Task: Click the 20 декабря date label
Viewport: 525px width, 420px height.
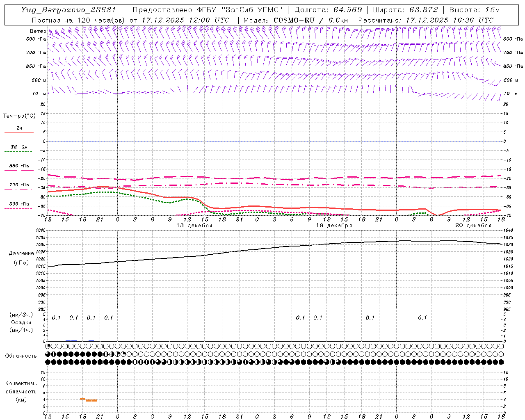Action: (x=473, y=226)
